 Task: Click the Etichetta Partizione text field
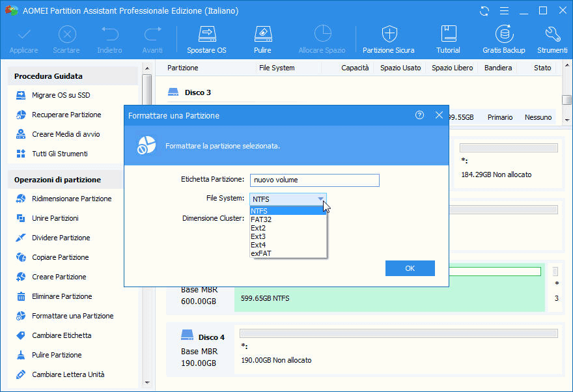point(314,180)
